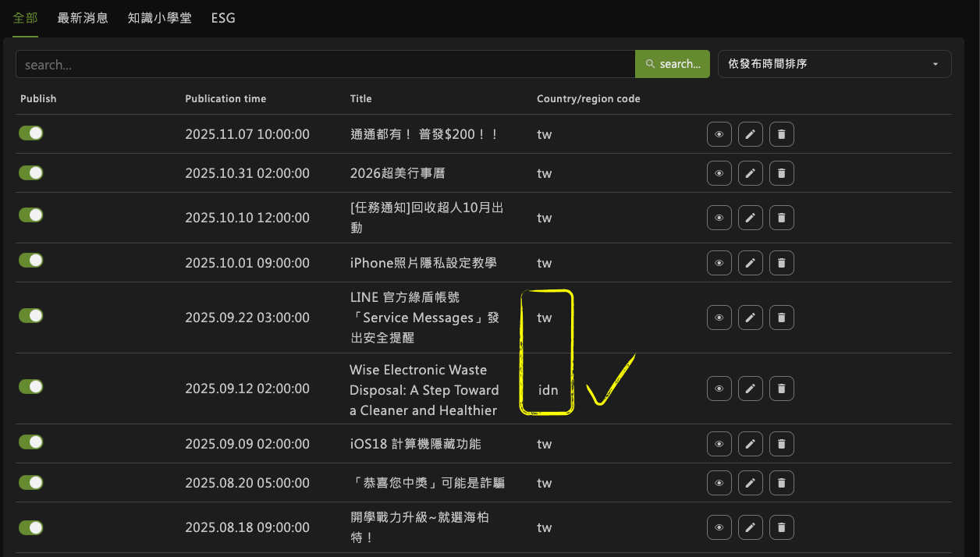Click the date 2025.08.18 09:00:00

click(247, 527)
